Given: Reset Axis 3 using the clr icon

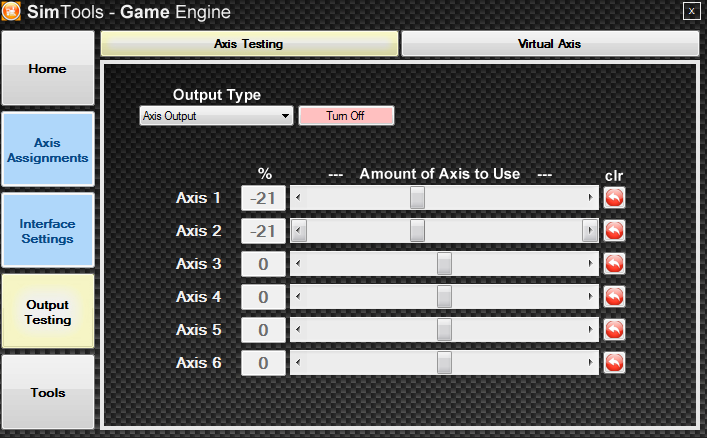Looking at the screenshot, I should [x=614, y=263].
